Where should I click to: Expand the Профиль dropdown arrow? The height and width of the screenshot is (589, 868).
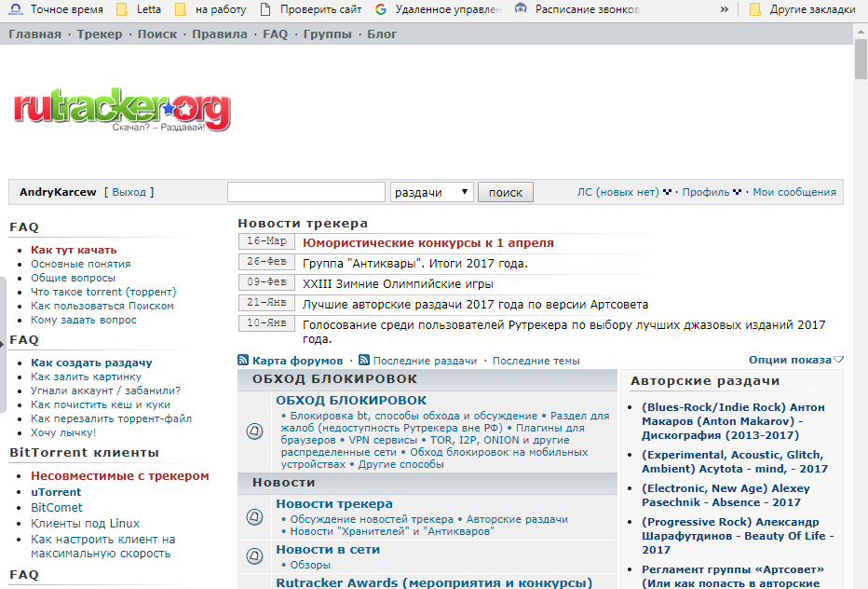tap(737, 192)
